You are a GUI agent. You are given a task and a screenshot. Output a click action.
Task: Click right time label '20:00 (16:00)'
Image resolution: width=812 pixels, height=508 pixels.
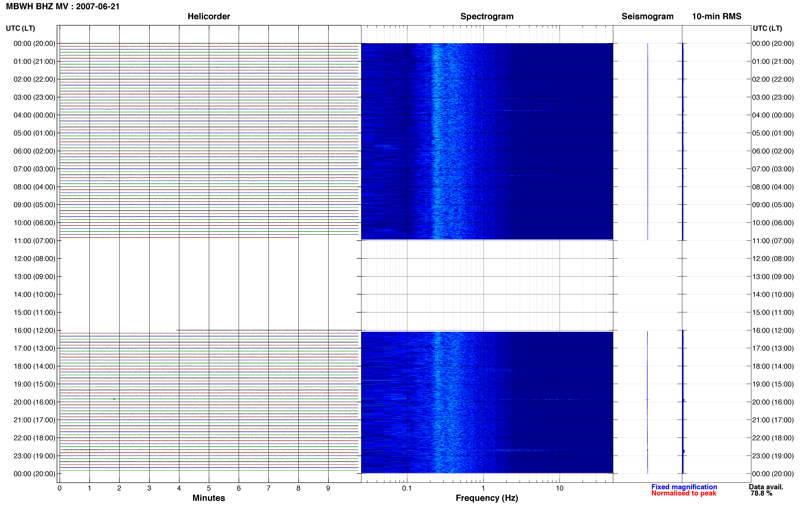(773, 402)
